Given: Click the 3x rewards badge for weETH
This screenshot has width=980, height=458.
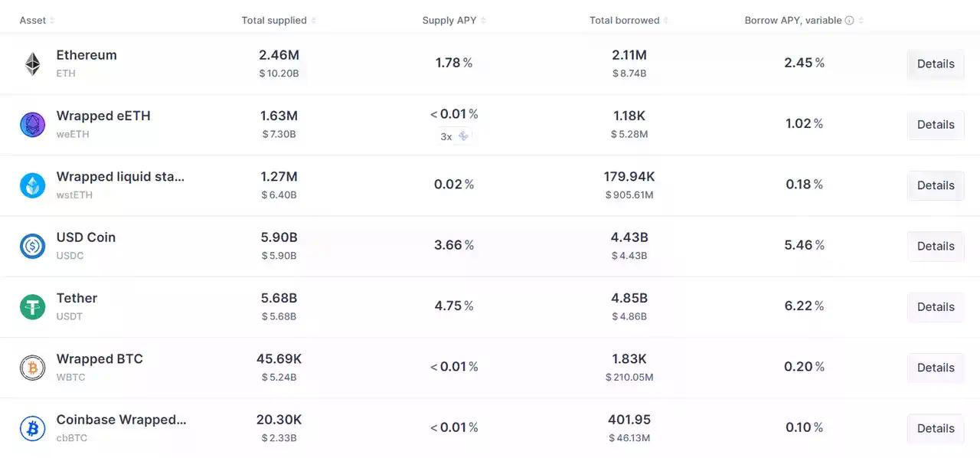Looking at the screenshot, I should click(455, 136).
